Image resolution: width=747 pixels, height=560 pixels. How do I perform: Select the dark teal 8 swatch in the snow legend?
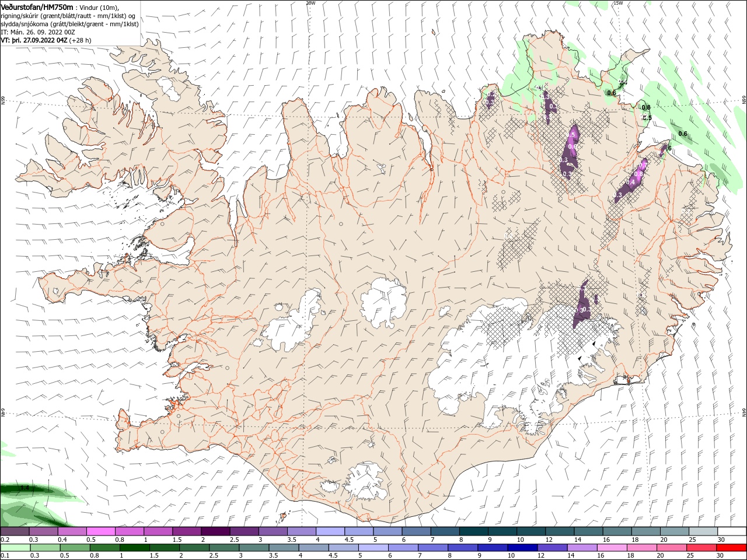[474, 531]
